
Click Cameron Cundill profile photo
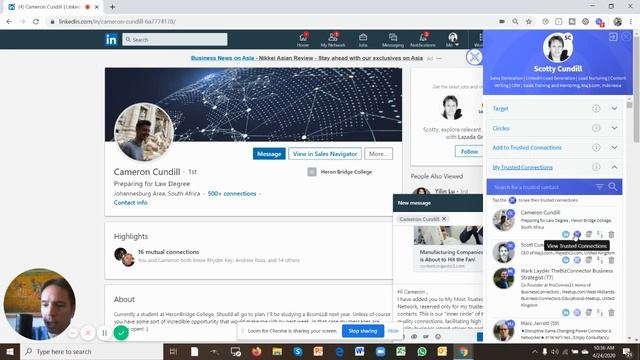click(x=144, y=132)
